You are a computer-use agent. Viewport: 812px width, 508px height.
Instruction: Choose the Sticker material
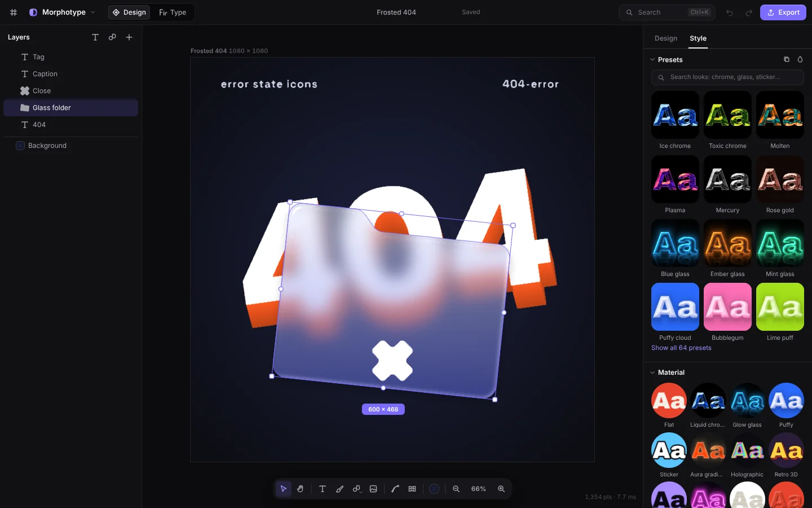(x=669, y=450)
